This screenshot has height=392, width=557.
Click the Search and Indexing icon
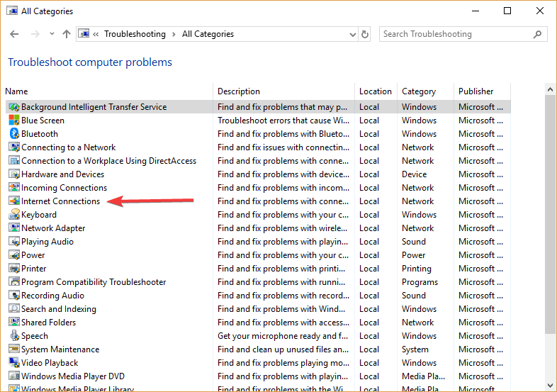[14, 309]
